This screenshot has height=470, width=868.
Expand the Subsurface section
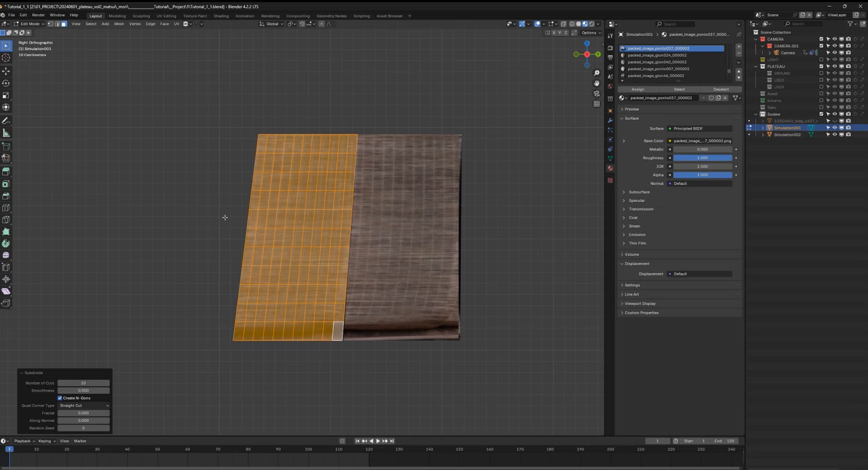639,192
